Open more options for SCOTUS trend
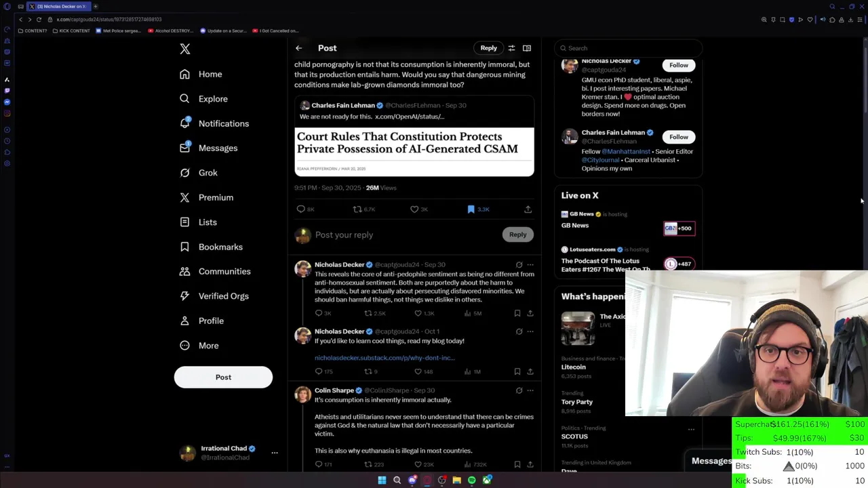 pyautogui.click(x=691, y=429)
